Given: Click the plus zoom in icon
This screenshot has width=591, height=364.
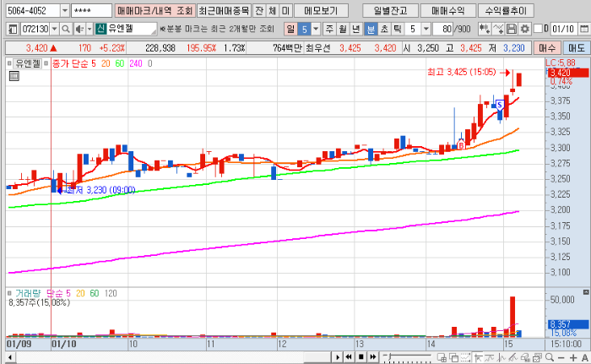Looking at the screenshot, I should 573,357.
